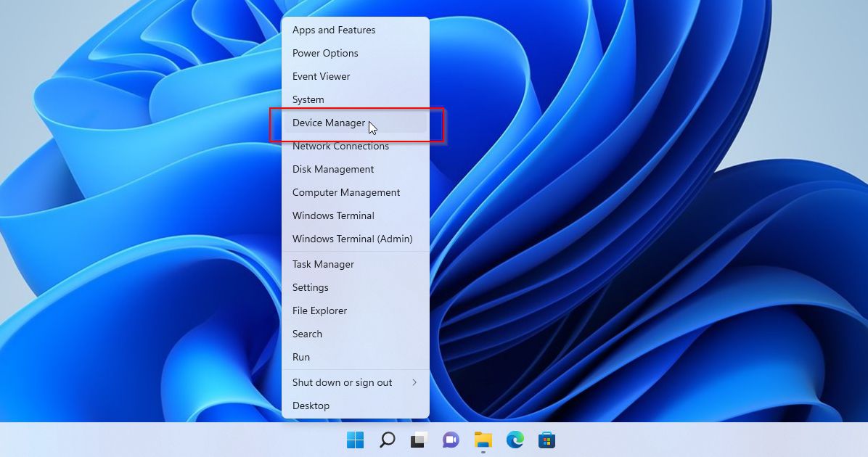Screen dimensions: 868x457
Task: Open the System entry
Action: coord(308,99)
